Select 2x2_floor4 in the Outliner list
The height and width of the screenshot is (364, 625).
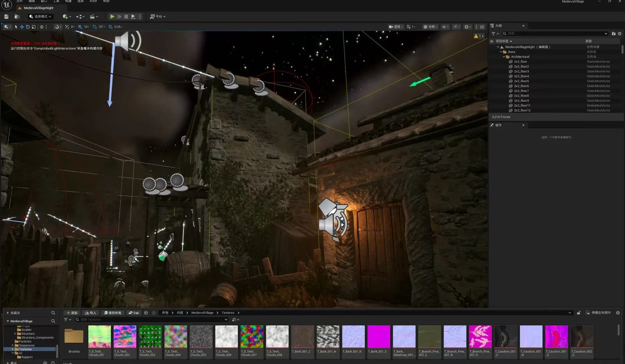tap(521, 76)
